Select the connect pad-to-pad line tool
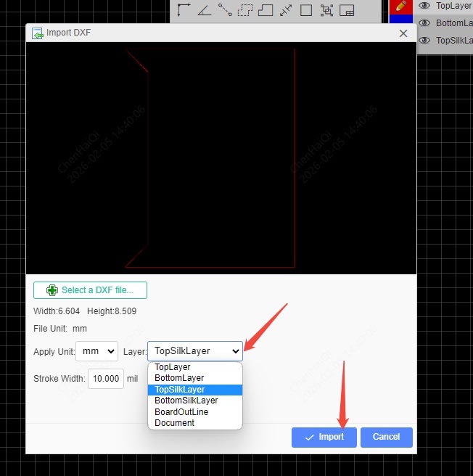 [225, 10]
